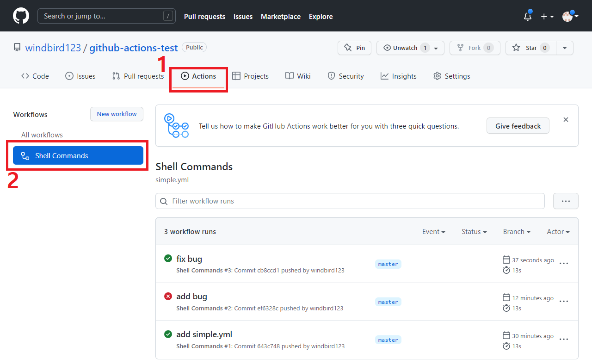Click success check icon of add simple.yml
The image size is (592, 364).
(x=168, y=334)
